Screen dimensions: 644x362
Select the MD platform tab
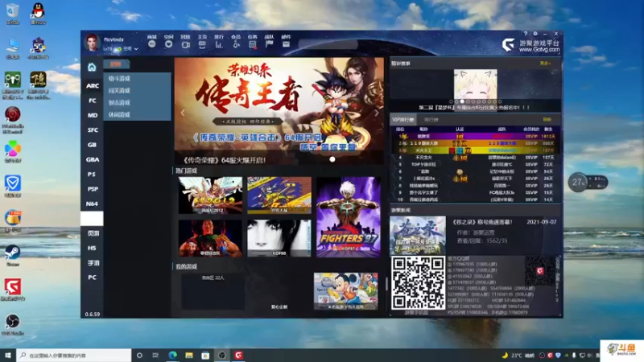pos(93,115)
